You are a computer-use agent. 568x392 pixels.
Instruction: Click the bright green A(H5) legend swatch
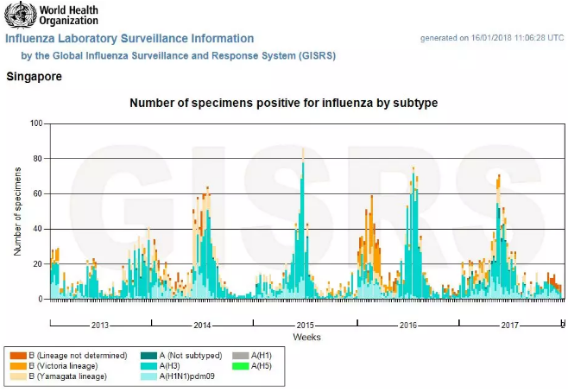click(241, 366)
